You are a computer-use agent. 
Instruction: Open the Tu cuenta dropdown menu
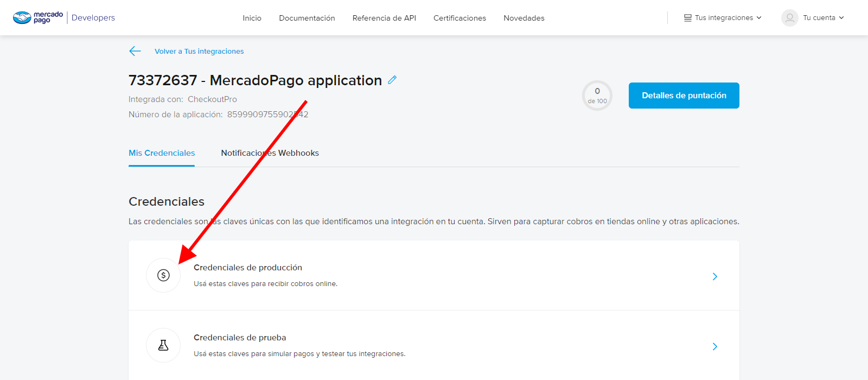[822, 18]
